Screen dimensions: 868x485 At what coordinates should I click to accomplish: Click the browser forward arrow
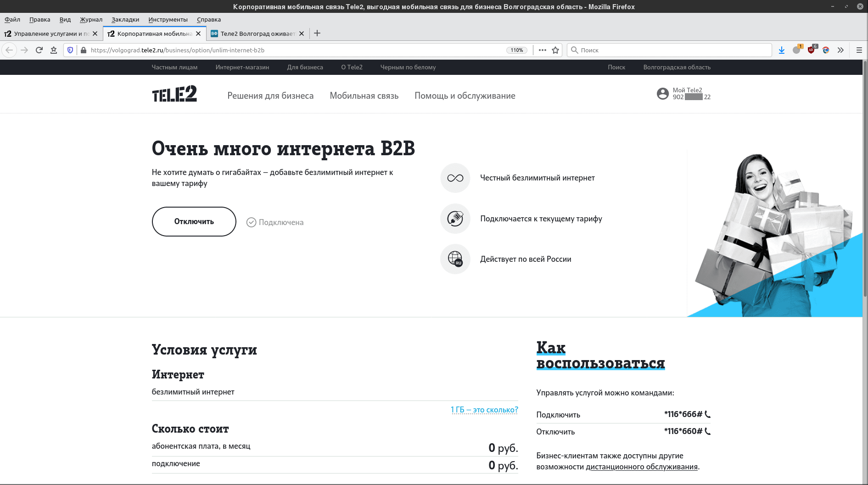tap(24, 50)
